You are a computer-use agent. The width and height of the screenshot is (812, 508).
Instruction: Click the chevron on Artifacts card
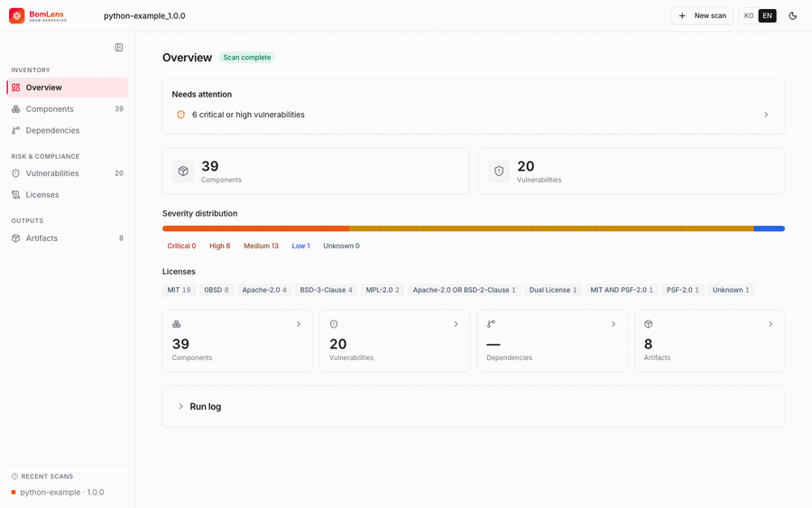(x=771, y=324)
